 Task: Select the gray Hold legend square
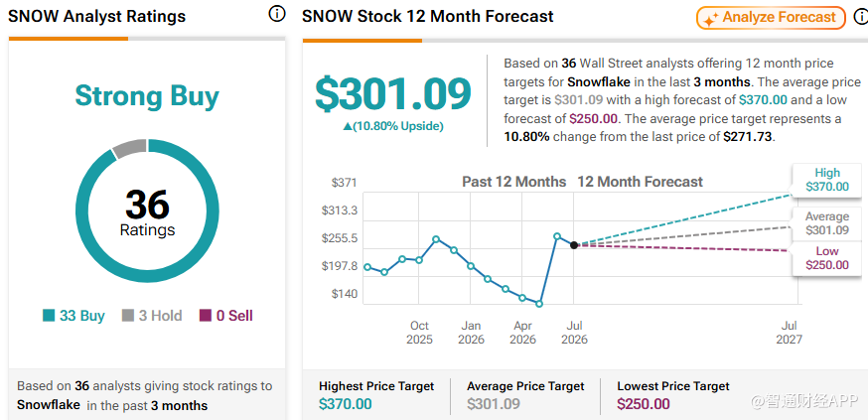click(128, 316)
